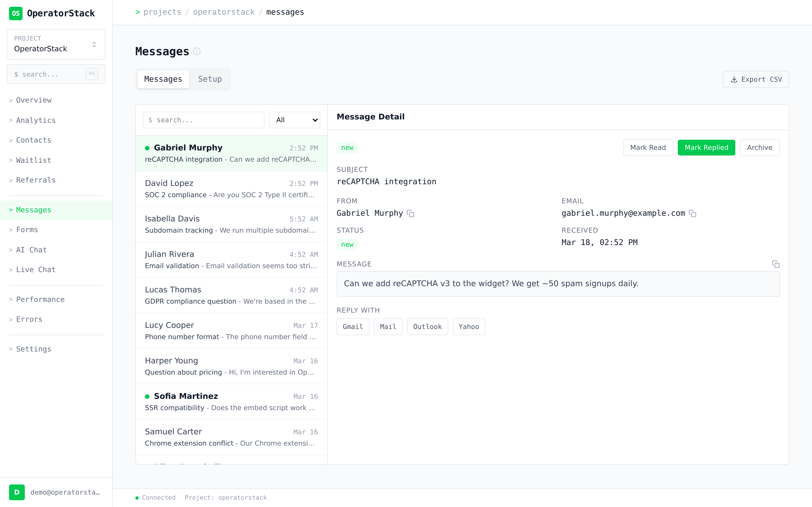Reply with Gmail
812x507 pixels.
pyautogui.click(x=353, y=327)
